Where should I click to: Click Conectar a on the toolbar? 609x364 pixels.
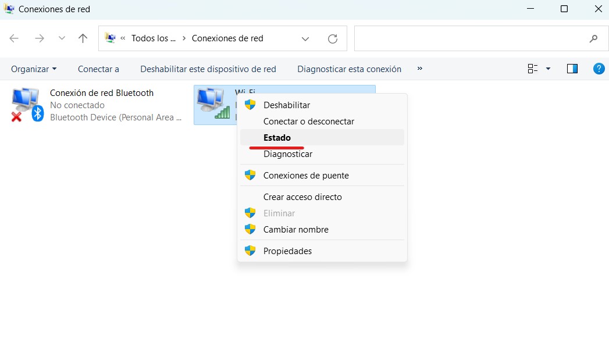98,69
